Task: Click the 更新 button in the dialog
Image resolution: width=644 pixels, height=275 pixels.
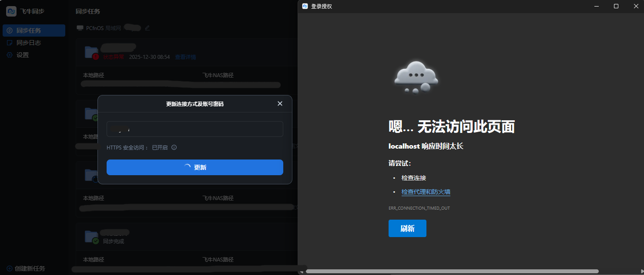Action: point(195,167)
